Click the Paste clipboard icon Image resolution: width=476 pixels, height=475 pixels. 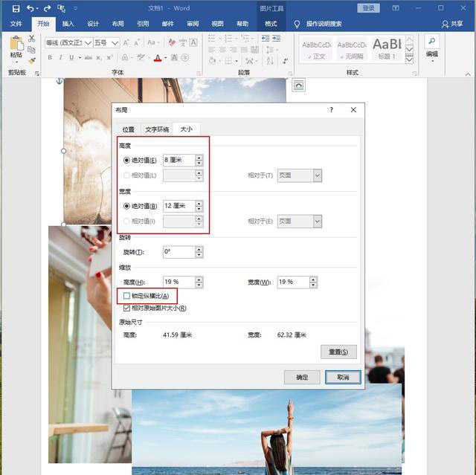point(16,43)
